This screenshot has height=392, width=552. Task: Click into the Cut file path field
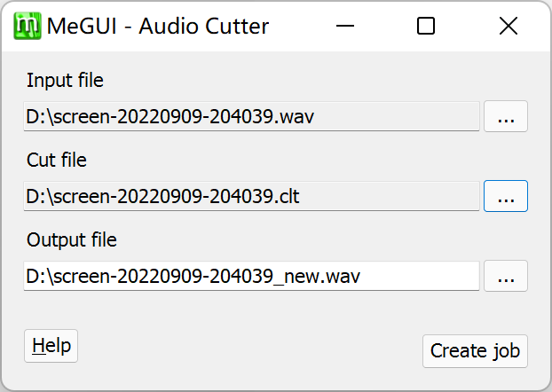pos(251,196)
